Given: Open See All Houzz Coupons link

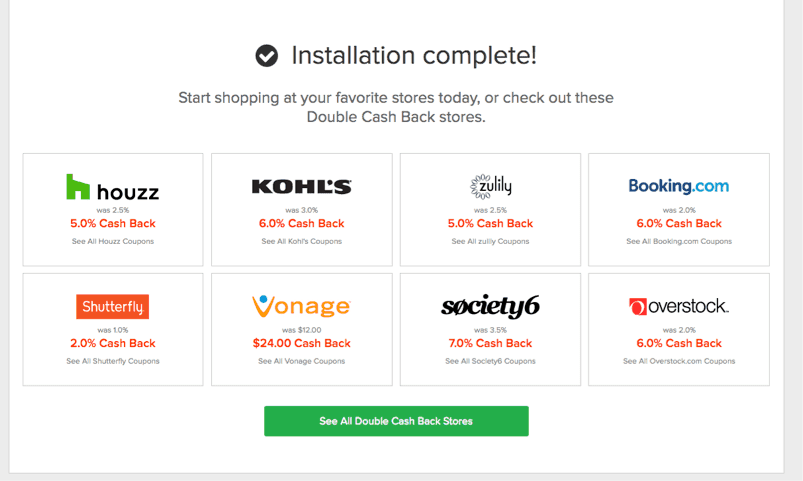Looking at the screenshot, I should (x=113, y=241).
